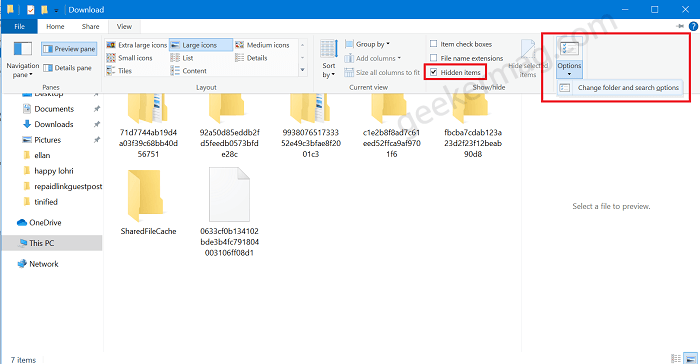Viewport: 700px width, 364px height.
Task: Expand the layout gallery more arrow
Action: coord(303,70)
